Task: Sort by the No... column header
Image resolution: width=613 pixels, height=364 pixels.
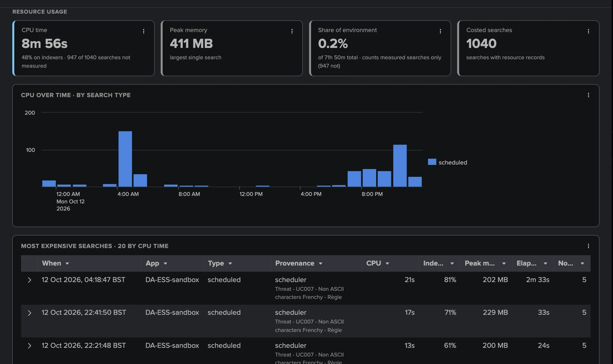Action: pyautogui.click(x=572, y=263)
